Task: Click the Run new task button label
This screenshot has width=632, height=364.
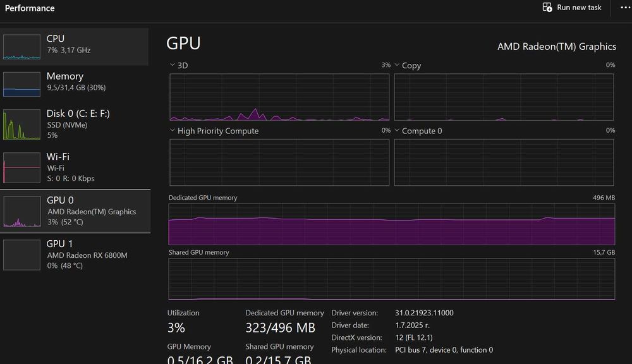Action: (579, 7)
